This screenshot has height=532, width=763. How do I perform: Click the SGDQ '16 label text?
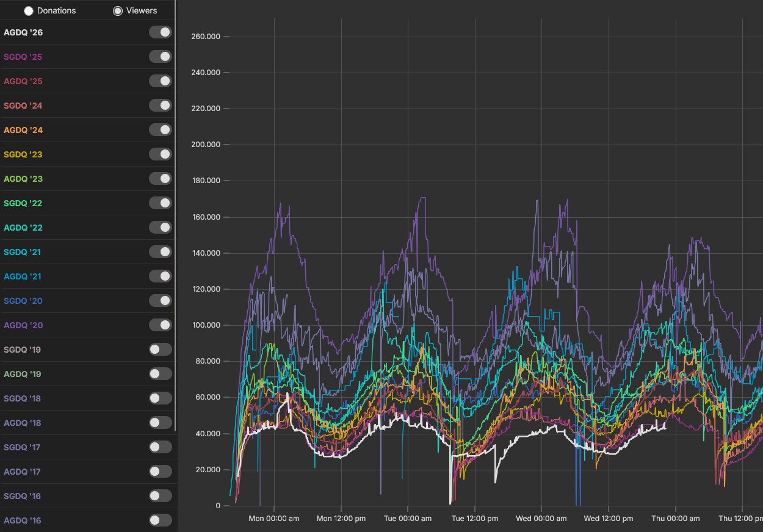[22, 496]
